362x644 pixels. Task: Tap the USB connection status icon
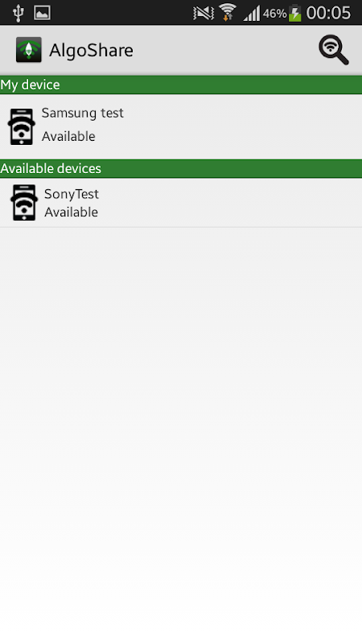[x=18, y=13]
